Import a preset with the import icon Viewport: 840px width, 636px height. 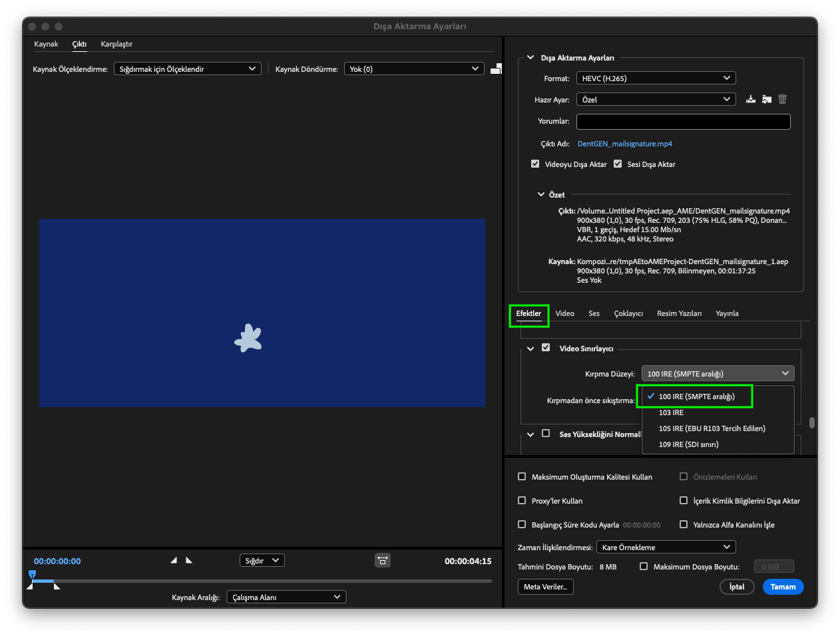coord(767,99)
